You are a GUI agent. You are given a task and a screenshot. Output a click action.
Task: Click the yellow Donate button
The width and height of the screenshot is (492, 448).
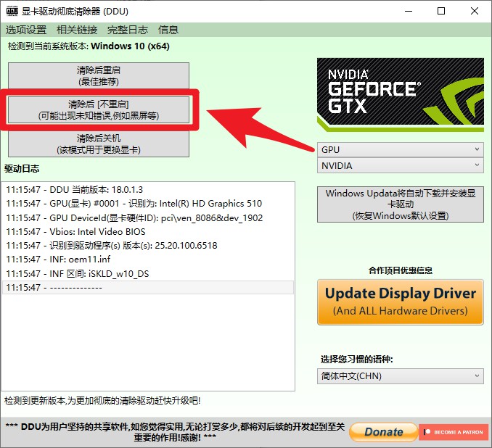382,432
